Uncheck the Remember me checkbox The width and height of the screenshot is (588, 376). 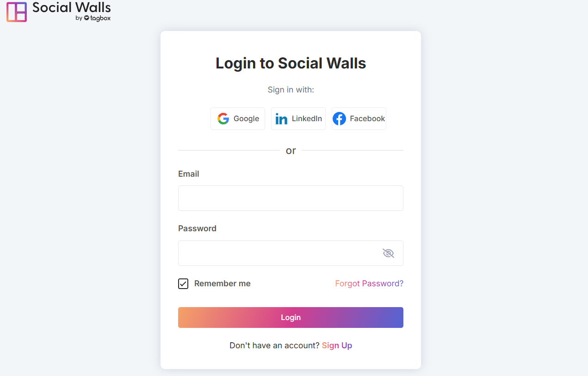183,284
